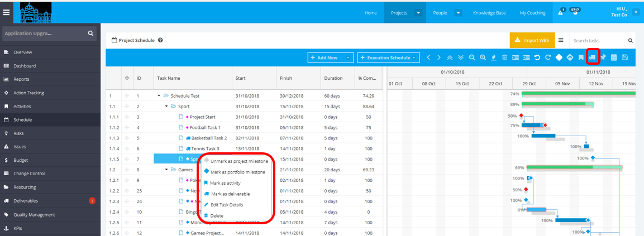Zoom out the Gantt chart
644x236 pixels.
point(472,57)
